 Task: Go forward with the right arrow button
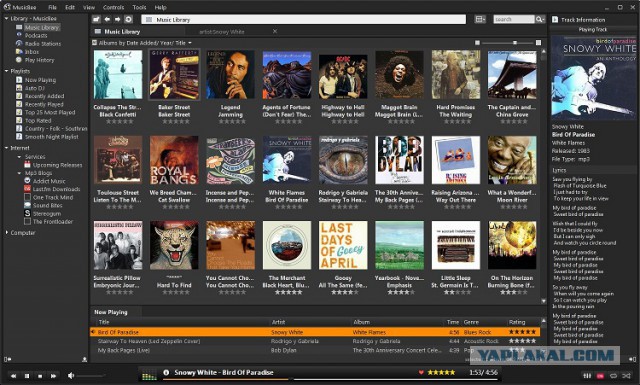(118, 19)
